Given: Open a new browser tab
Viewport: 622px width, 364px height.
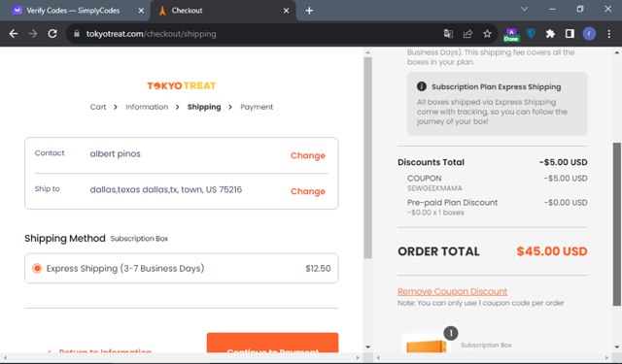Looking at the screenshot, I should point(309,11).
